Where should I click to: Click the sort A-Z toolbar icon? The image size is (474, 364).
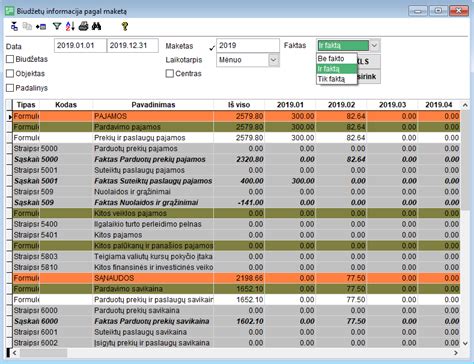click(x=70, y=26)
